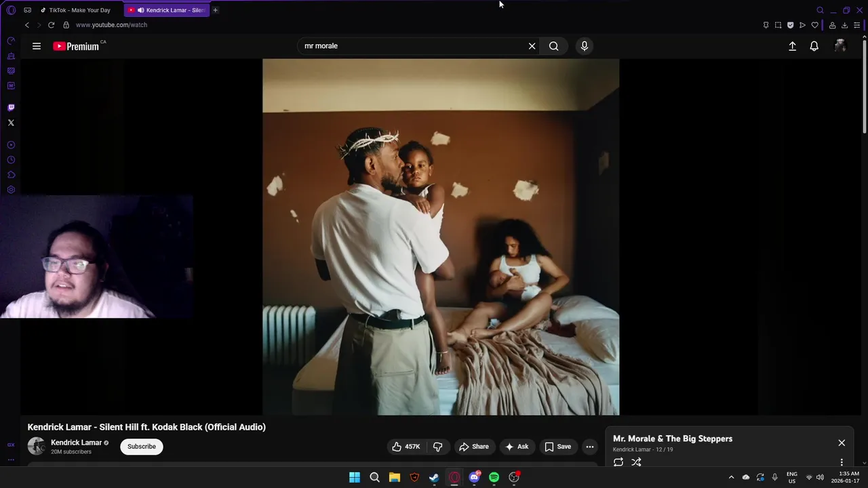Open playlist three-dot options menu

coord(842,462)
